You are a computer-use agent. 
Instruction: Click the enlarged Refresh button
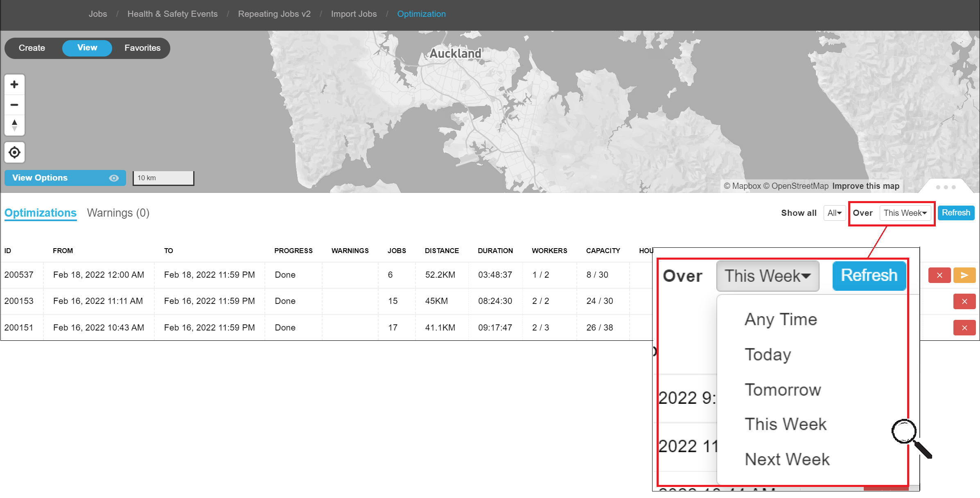pos(869,276)
